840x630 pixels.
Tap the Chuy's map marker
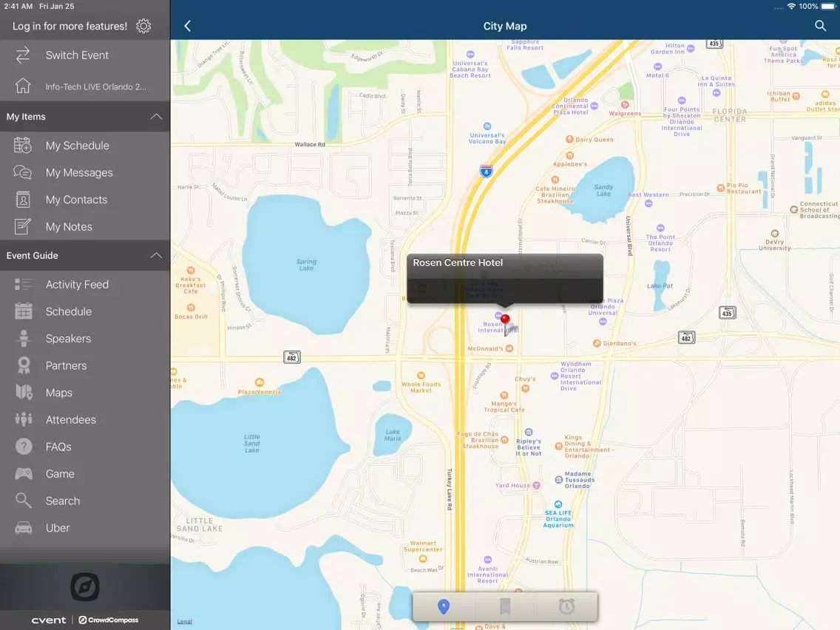click(526, 388)
